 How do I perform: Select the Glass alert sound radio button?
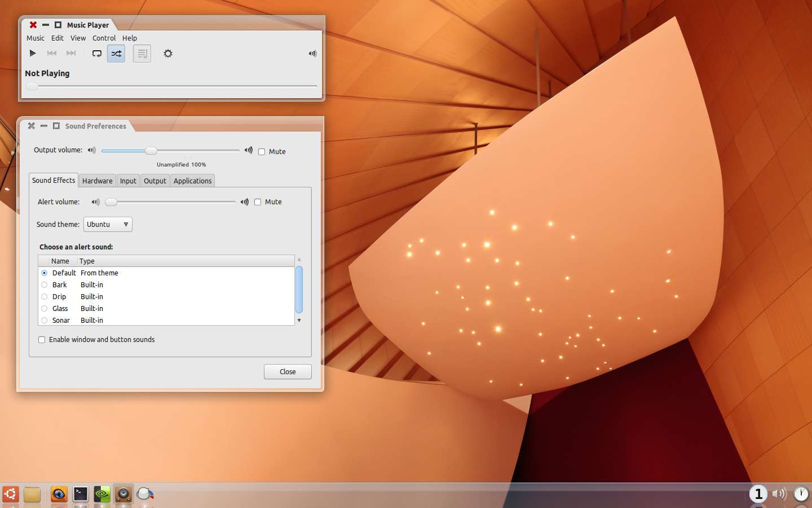(x=45, y=309)
